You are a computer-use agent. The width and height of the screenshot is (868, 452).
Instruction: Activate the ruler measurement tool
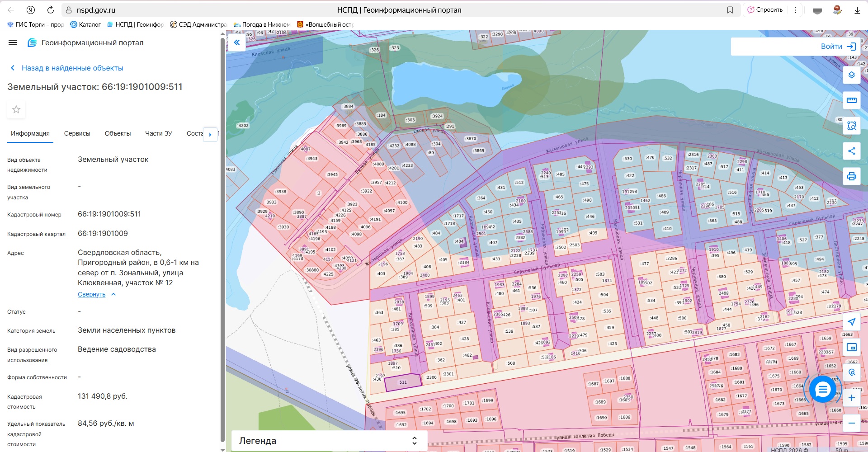[851, 100]
